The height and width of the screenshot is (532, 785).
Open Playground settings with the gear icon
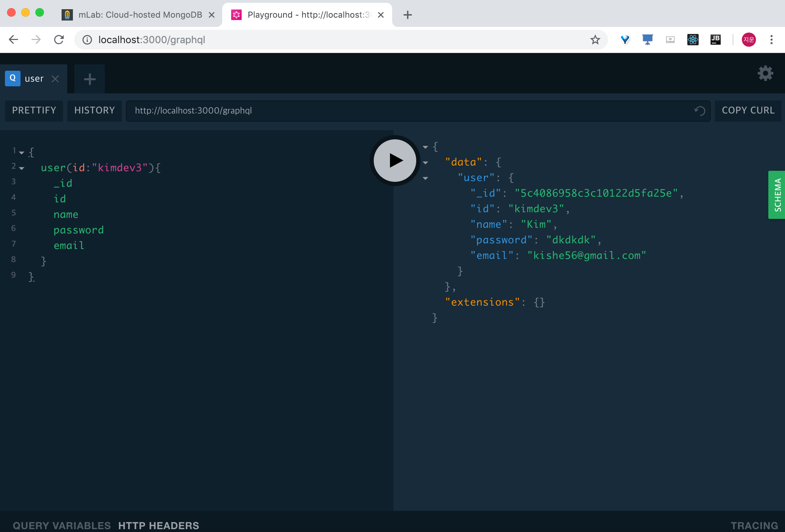pos(765,73)
